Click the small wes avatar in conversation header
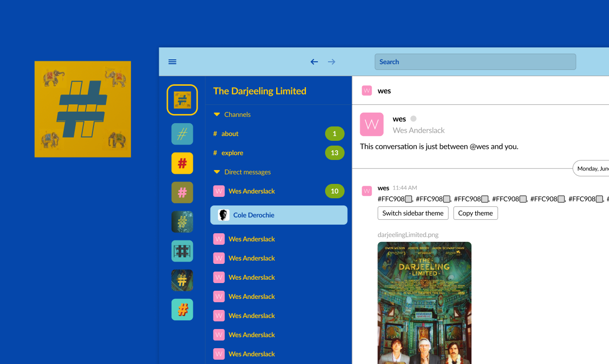 tap(367, 91)
